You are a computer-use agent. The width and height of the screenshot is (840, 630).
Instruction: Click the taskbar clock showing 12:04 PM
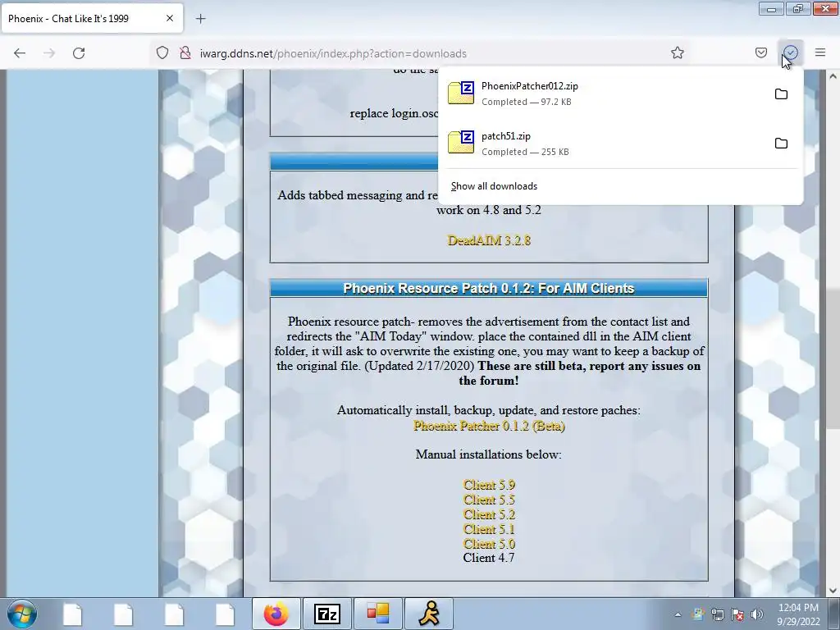pyautogui.click(x=798, y=614)
